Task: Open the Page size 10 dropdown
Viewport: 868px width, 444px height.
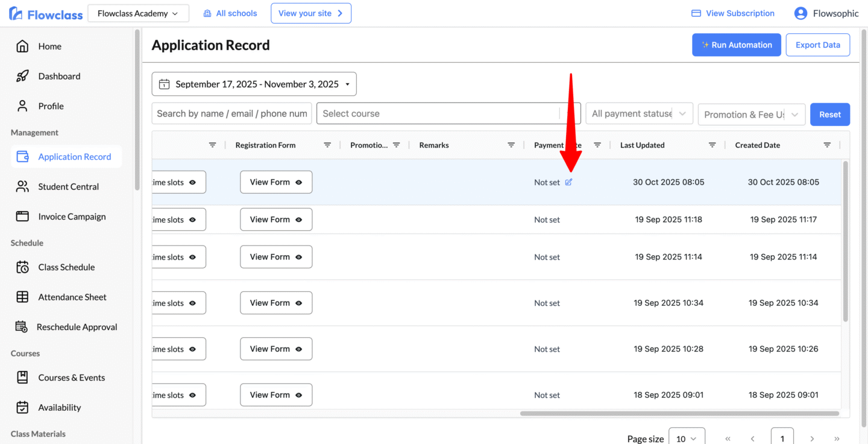Action: [x=687, y=439]
